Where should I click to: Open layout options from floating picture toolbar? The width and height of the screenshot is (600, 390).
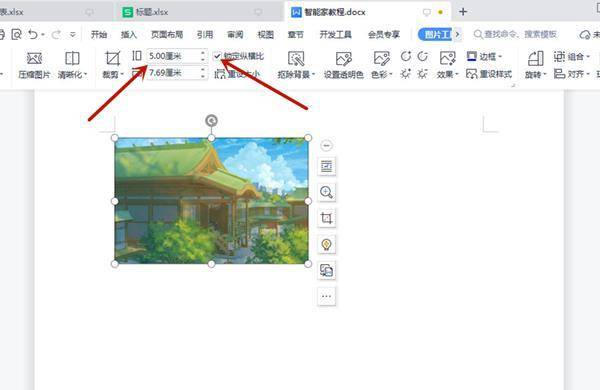(326, 166)
